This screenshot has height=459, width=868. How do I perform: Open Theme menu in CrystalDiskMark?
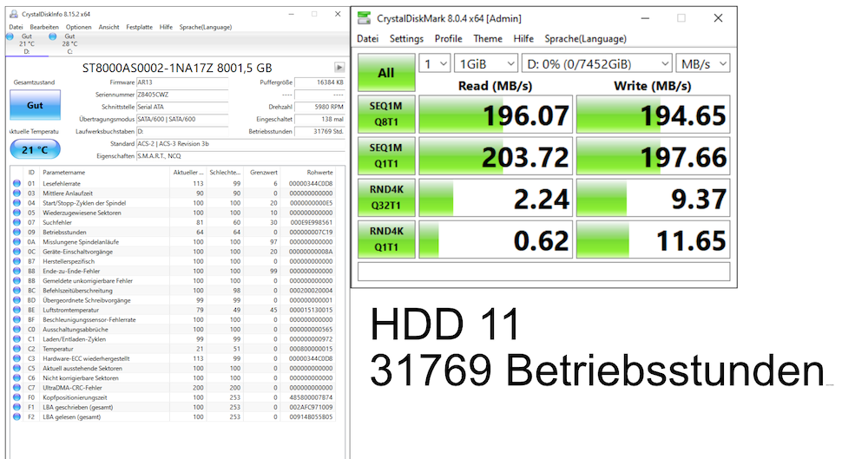click(488, 39)
